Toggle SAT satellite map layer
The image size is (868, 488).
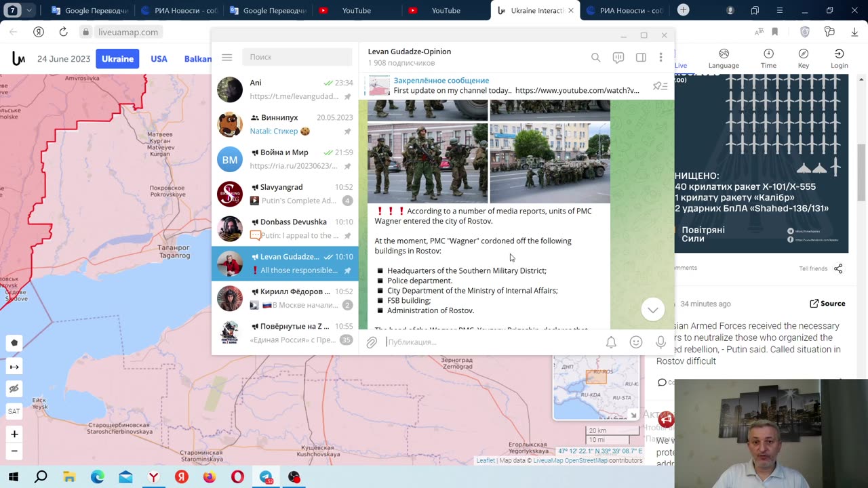click(x=14, y=411)
